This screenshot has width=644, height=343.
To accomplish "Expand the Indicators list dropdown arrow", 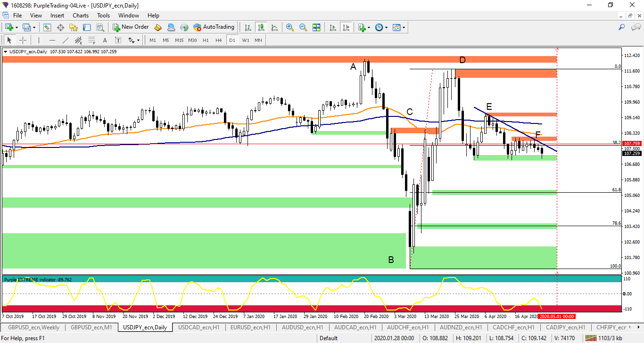I will click(x=369, y=27).
